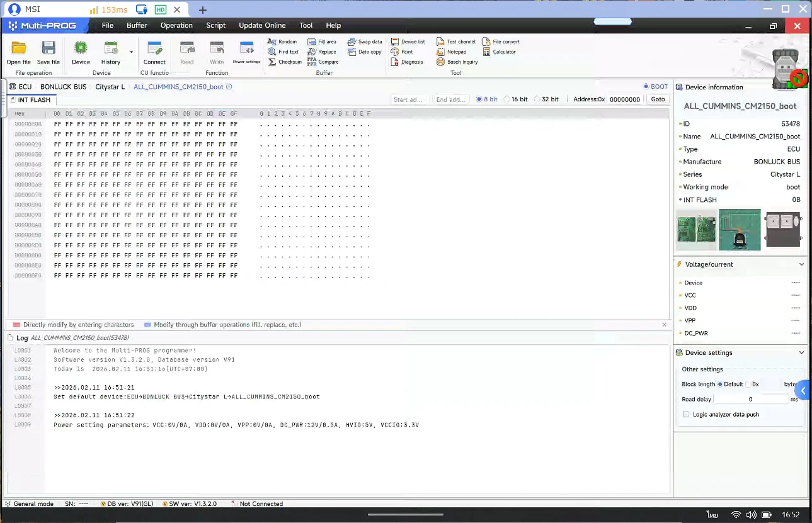812x523 pixels.
Task: Click the Address 0x input field
Action: 626,99
